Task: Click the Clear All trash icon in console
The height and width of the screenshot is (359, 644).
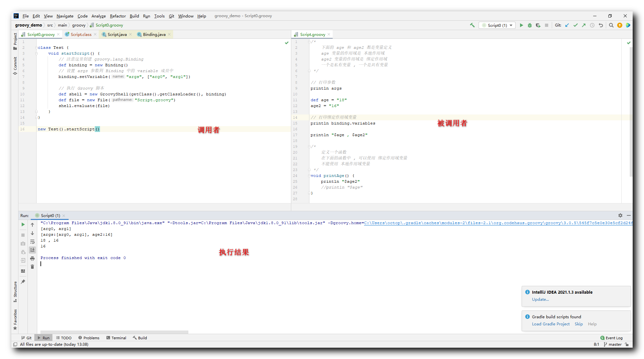Action: [x=32, y=267]
